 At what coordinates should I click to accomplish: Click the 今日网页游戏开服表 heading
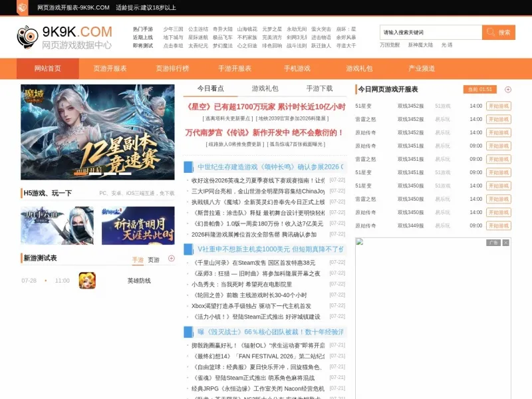[388, 89]
